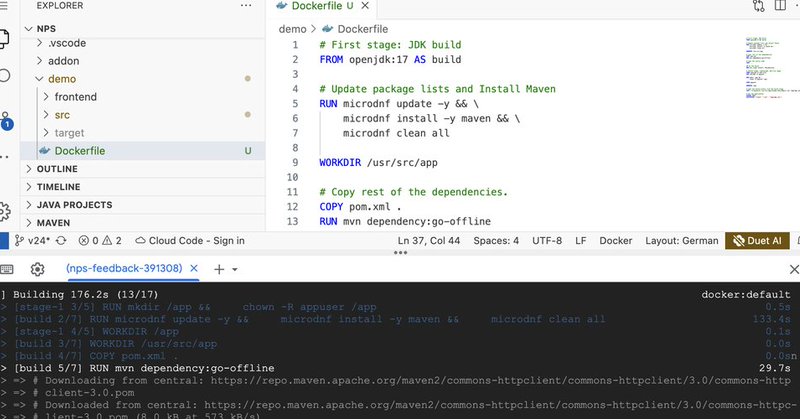Screen dimensions: 800x419
Task: Click Ln 37, Col 44 position indicator
Action: click(x=429, y=240)
